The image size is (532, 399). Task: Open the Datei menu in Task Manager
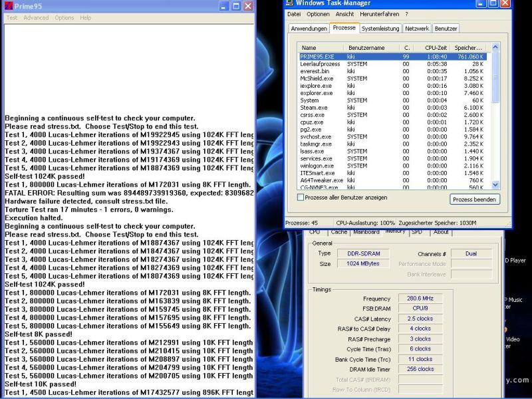294,14
